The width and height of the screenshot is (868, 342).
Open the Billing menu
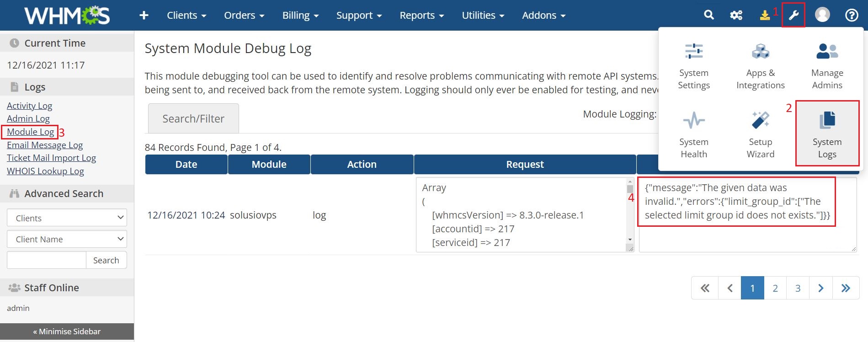pos(300,16)
